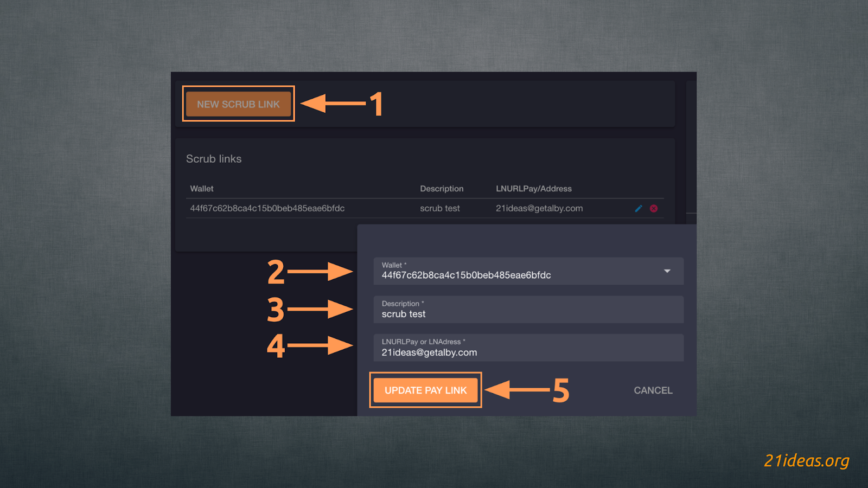Viewport: 868px width, 488px height.
Task: Click into the LNURLPay or LNAdress field
Action: (528, 348)
